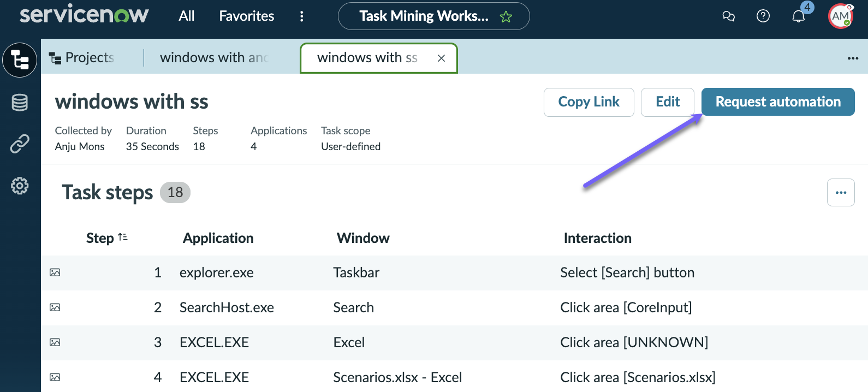This screenshot has height=392, width=868.
Task: Click the ServiceNow logo
Action: pos(84,15)
